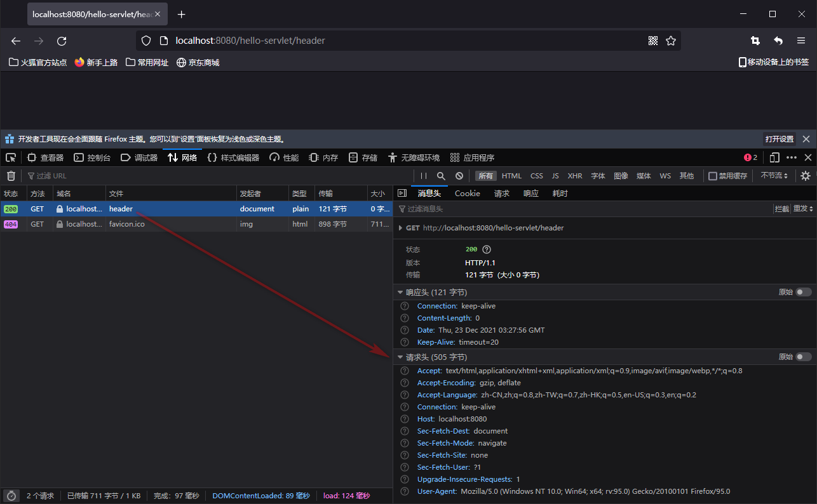Image resolution: width=817 pixels, height=504 pixels.
Task: Pause network recording with the pause icon
Action: coord(424,176)
